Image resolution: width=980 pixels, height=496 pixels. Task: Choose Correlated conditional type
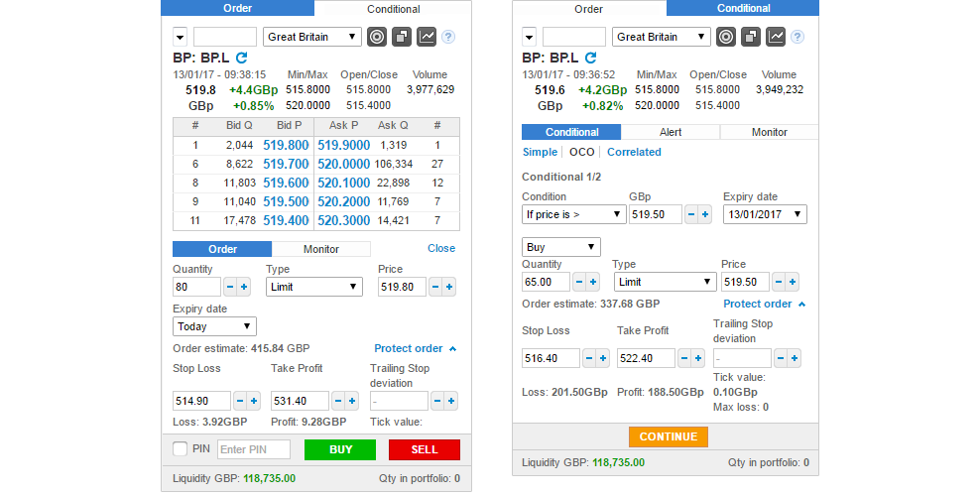pyautogui.click(x=634, y=152)
